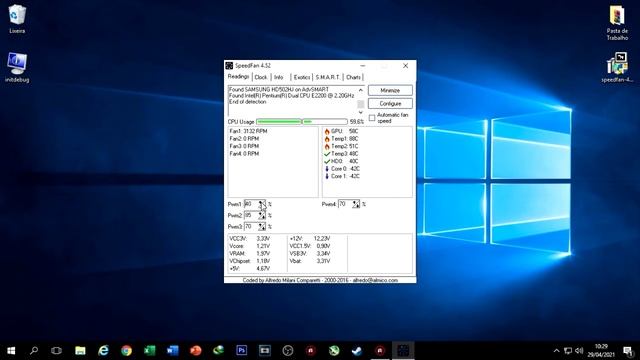
Task: Click the detection log scroll up arrow
Action: 360,90
